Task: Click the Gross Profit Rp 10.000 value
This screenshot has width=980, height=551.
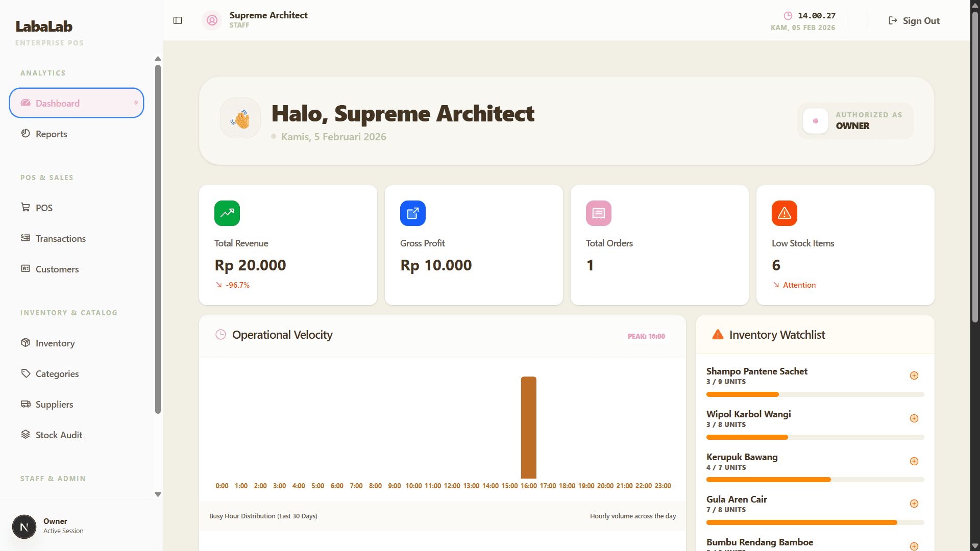Action: 436,265
